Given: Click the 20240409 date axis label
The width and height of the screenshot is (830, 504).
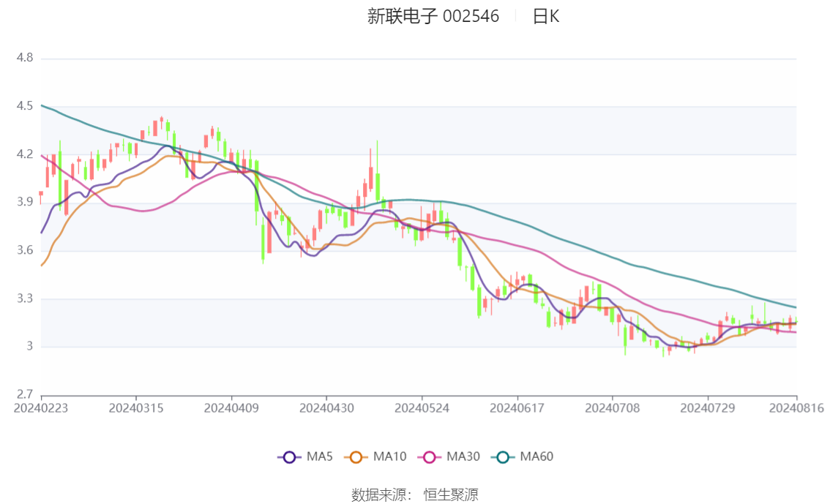Looking at the screenshot, I should click(231, 407).
